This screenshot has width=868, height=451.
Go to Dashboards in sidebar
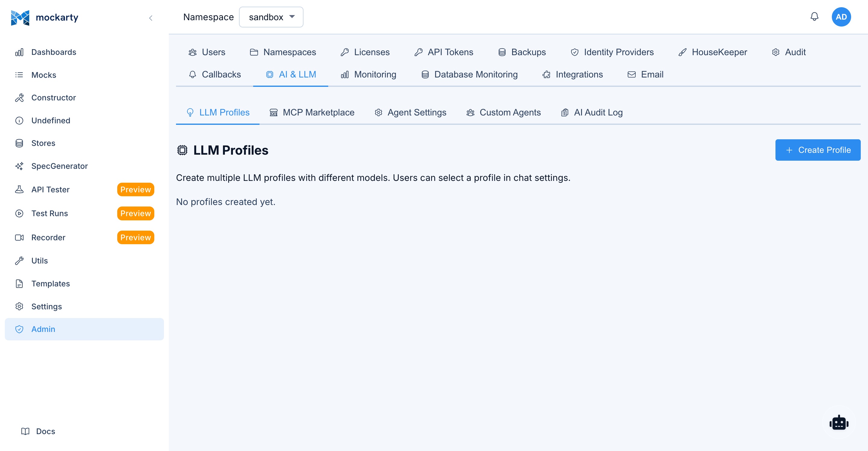[84, 52]
